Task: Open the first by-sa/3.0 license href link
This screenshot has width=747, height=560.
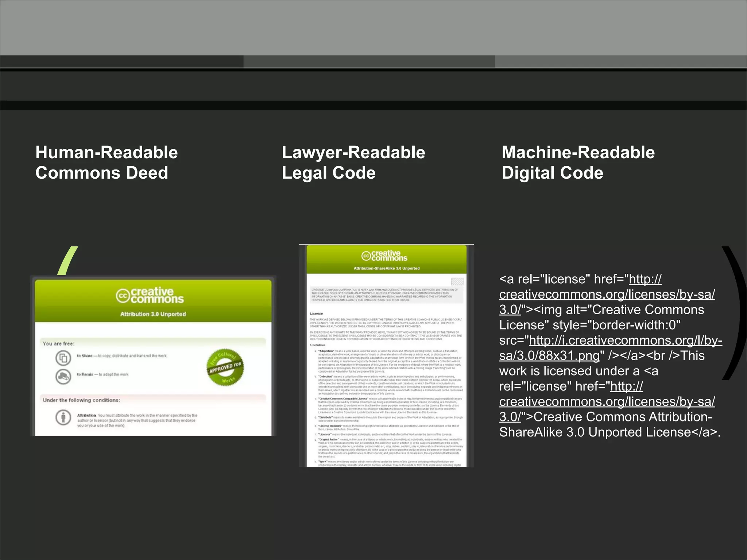Action: 607,294
